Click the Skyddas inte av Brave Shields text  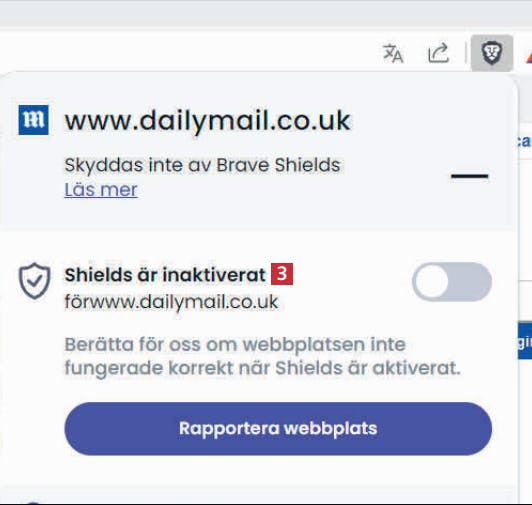coord(202,165)
